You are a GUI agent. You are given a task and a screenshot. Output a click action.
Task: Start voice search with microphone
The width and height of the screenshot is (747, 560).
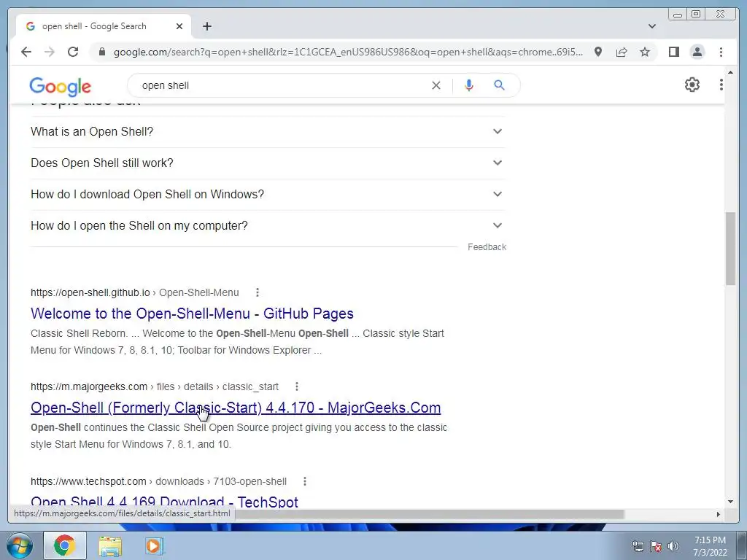pos(469,85)
